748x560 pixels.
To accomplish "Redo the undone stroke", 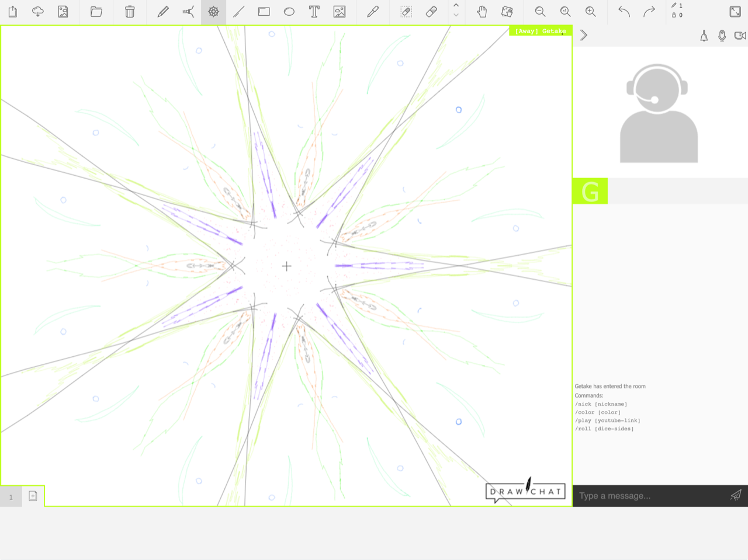I will coord(649,12).
